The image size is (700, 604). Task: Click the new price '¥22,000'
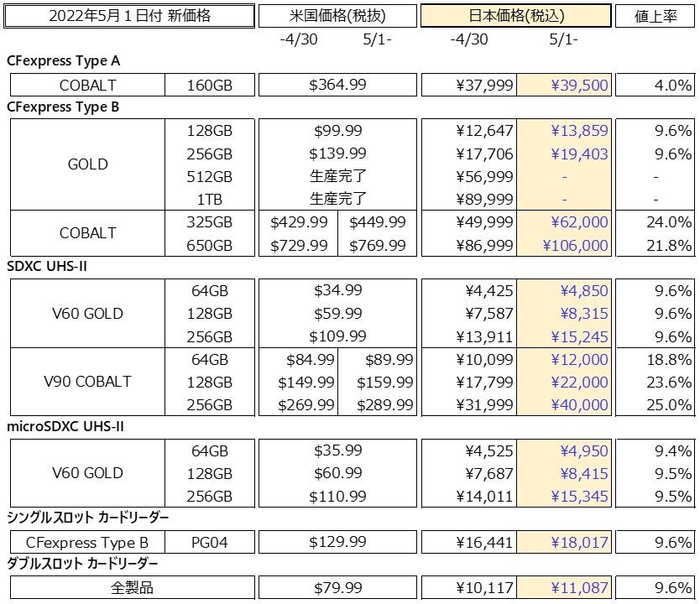pos(579,383)
